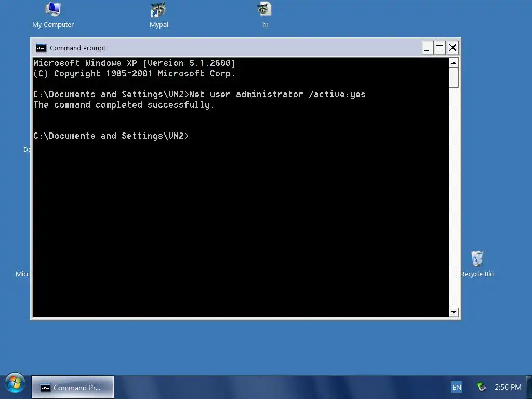
Task: Close the Command Prompt window
Action: click(453, 48)
